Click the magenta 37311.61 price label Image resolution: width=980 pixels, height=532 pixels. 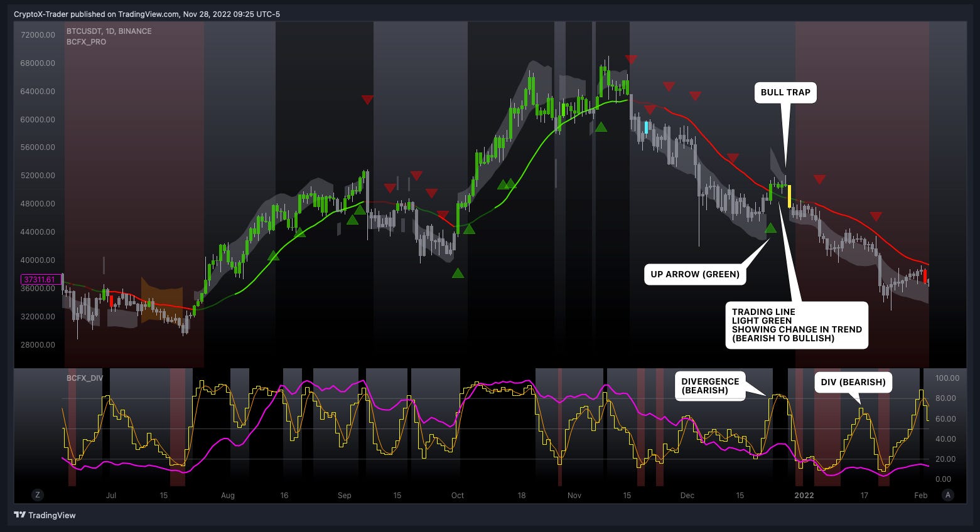[x=40, y=278]
